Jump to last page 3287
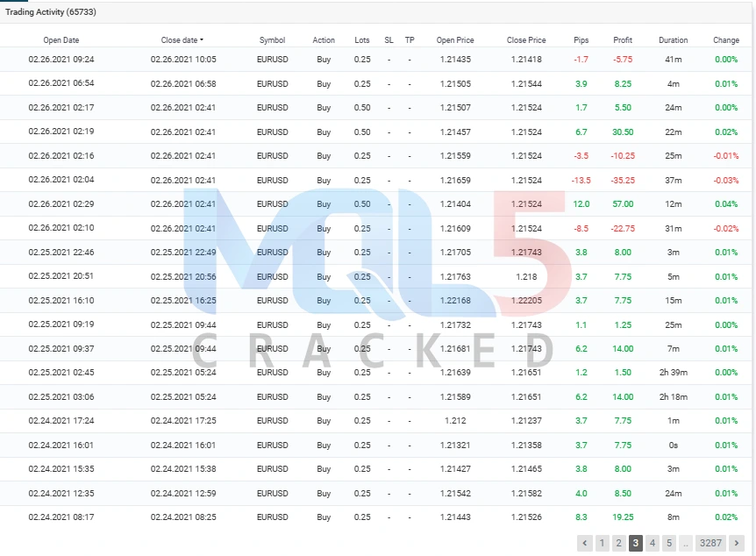This screenshot has width=756, height=556. (x=710, y=543)
